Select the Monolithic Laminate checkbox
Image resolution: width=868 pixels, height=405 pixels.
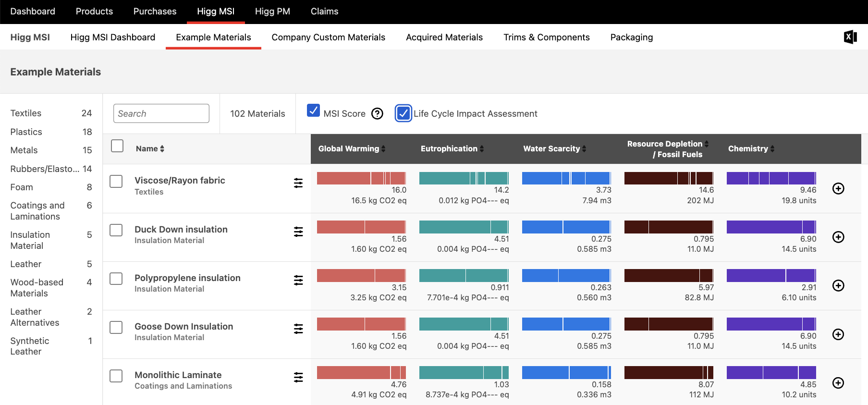click(116, 376)
